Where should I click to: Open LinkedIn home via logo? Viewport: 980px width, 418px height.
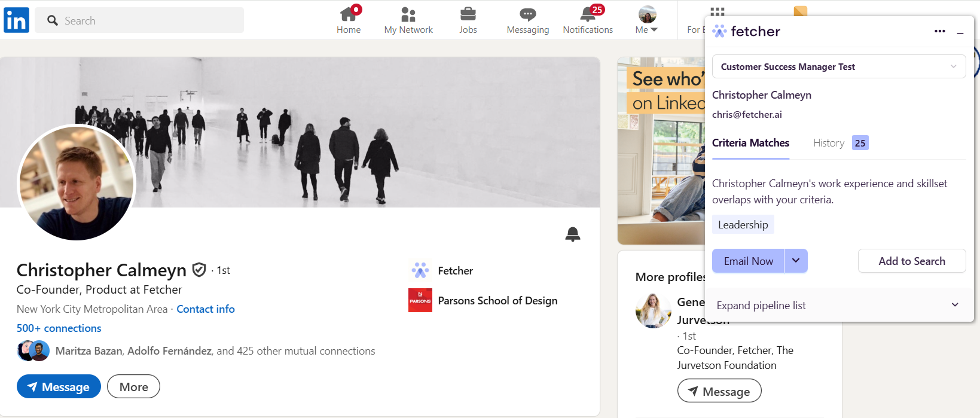click(x=16, y=20)
